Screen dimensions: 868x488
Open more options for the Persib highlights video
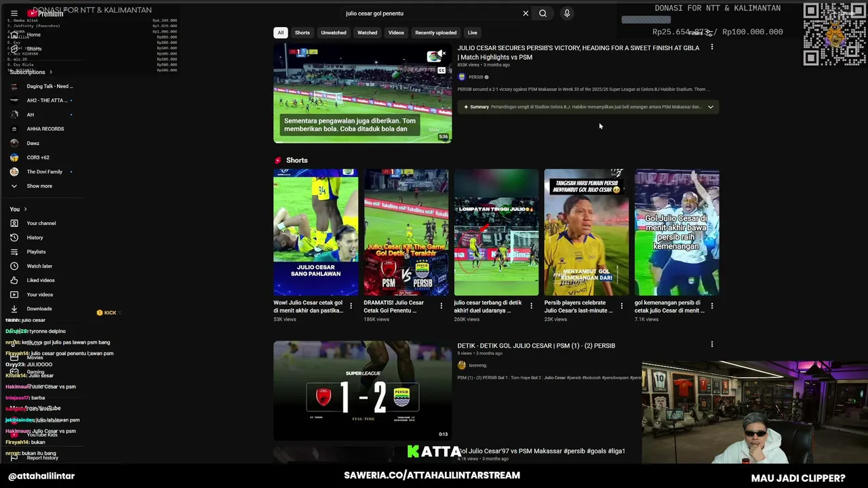(711, 47)
